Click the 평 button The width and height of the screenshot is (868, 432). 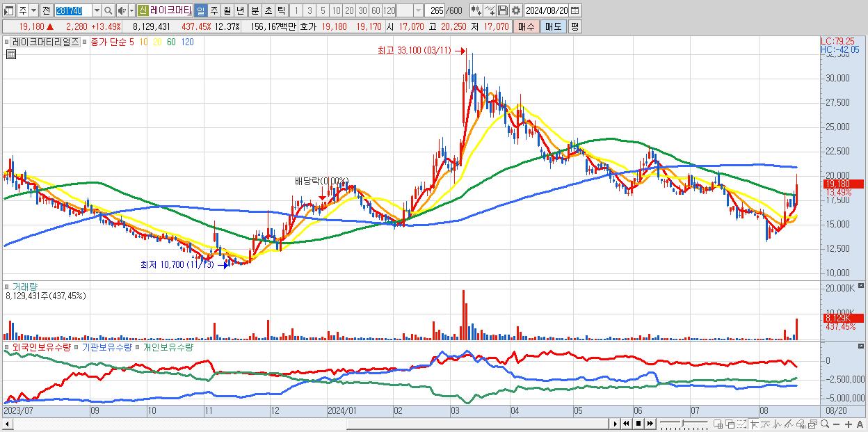click(x=574, y=26)
